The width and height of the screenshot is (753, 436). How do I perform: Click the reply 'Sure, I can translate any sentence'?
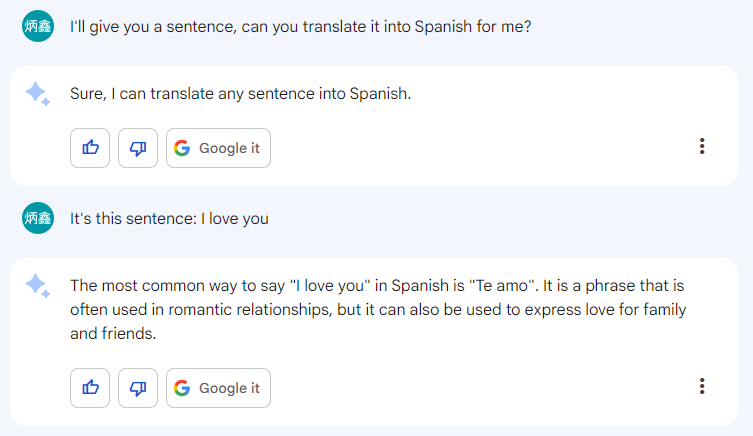point(240,94)
